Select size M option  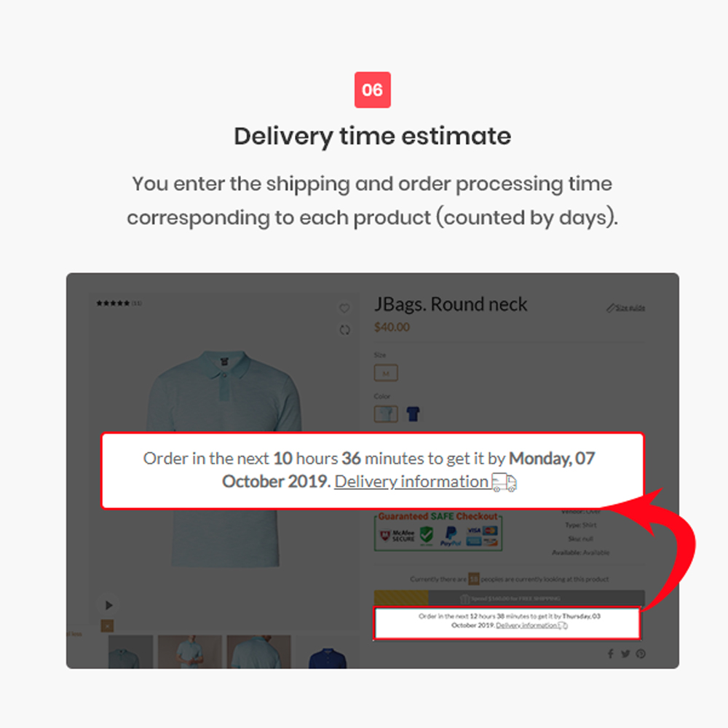click(386, 373)
